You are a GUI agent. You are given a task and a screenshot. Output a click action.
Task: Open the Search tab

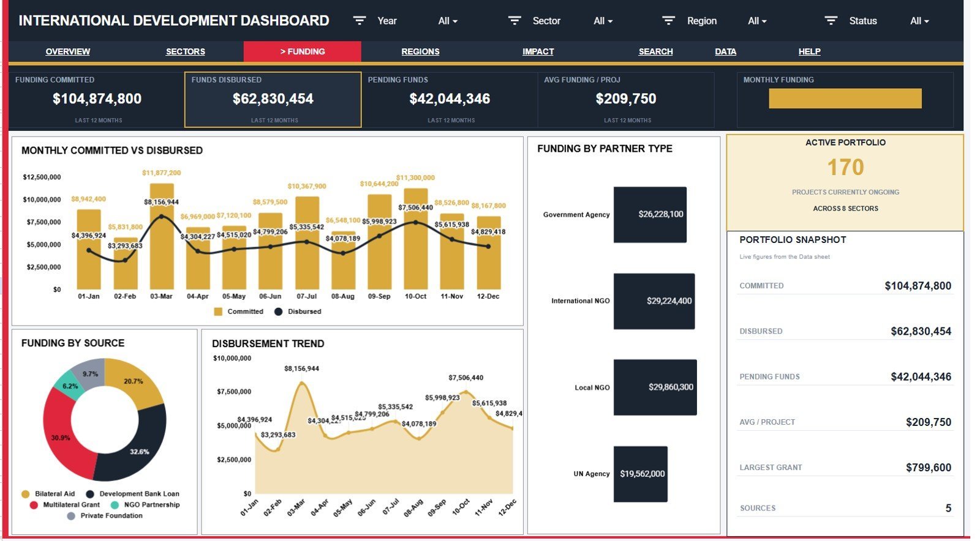point(655,51)
